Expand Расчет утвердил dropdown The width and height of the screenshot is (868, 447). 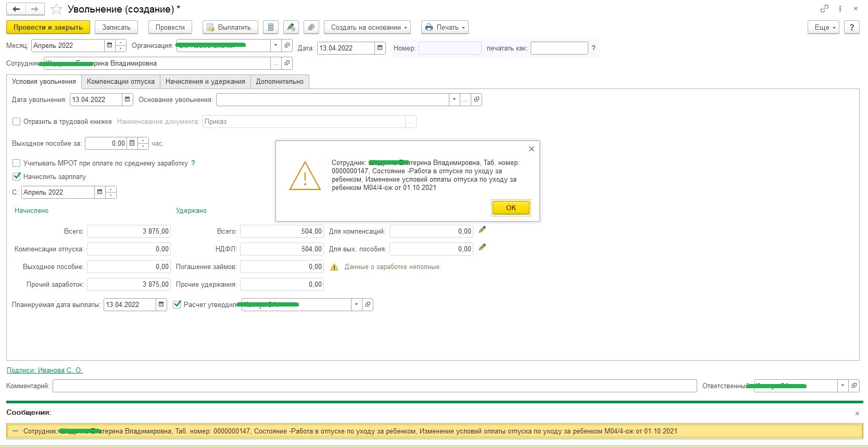(356, 304)
